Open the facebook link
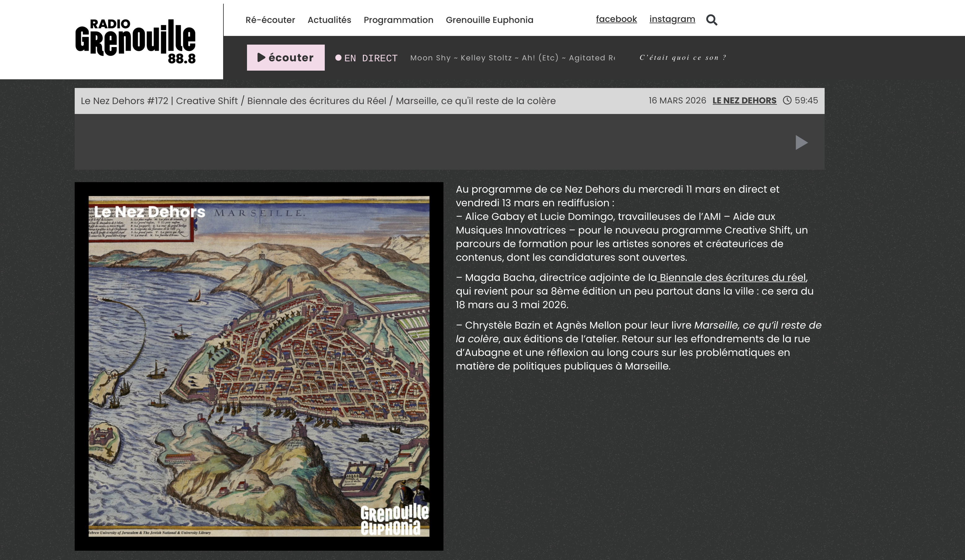The height and width of the screenshot is (560, 965). click(x=616, y=19)
